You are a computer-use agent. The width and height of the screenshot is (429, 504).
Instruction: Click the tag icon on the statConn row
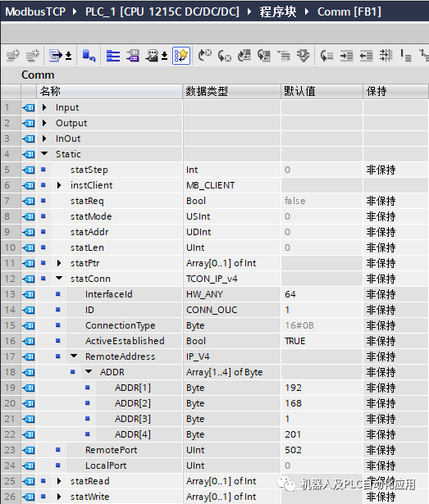(29, 279)
